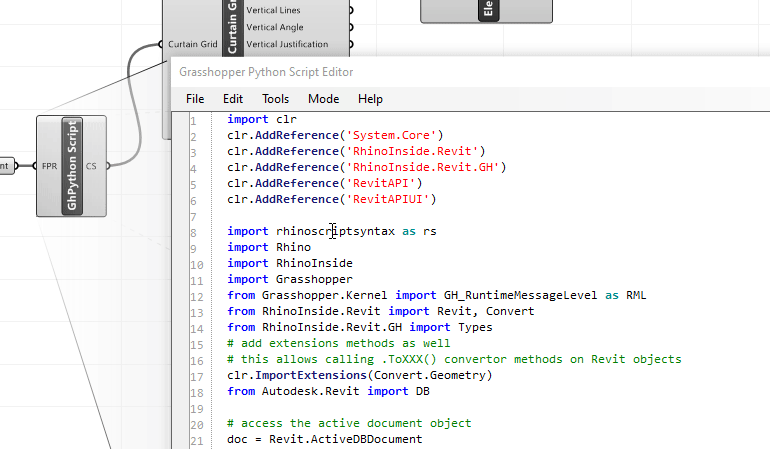Open the Help menu
This screenshot has width=770, height=449.
click(370, 99)
